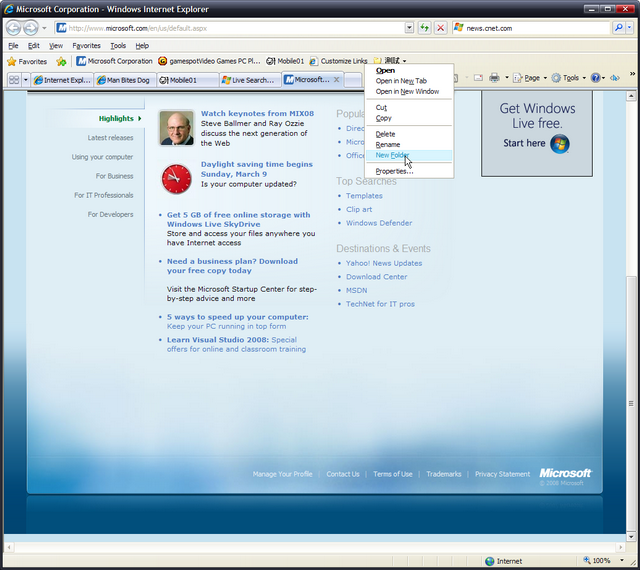
Task: Open gamespot Video Games favorites link
Action: [209, 61]
